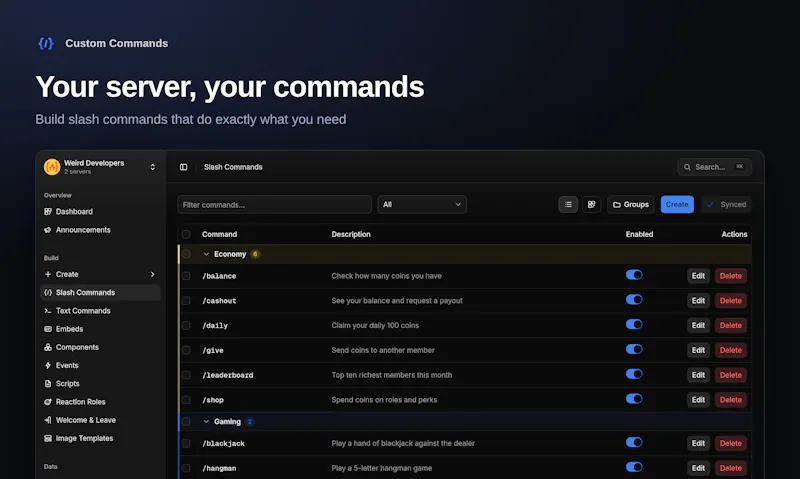This screenshot has width=800, height=479.
Task: Switch to list view layout
Action: 568,205
